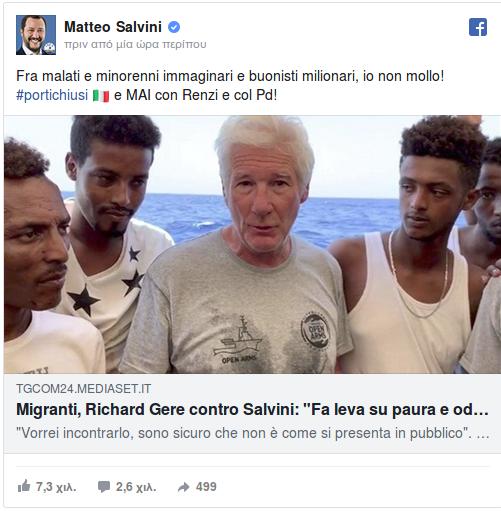The height and width of the screenshot is (511, 501).
Task: Click the share arrow icon
Action: 184,487
